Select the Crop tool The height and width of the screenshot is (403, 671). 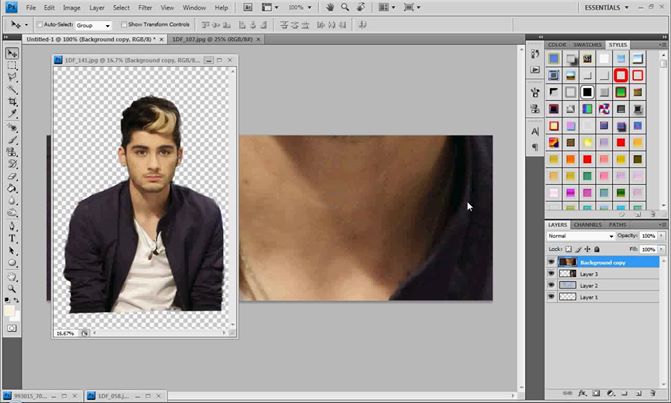12,102
